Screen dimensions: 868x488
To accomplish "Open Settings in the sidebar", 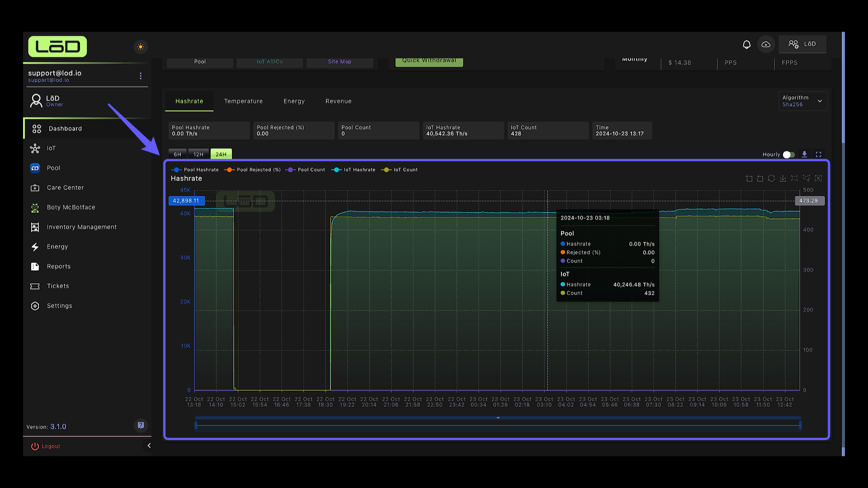I will point(87,306).
